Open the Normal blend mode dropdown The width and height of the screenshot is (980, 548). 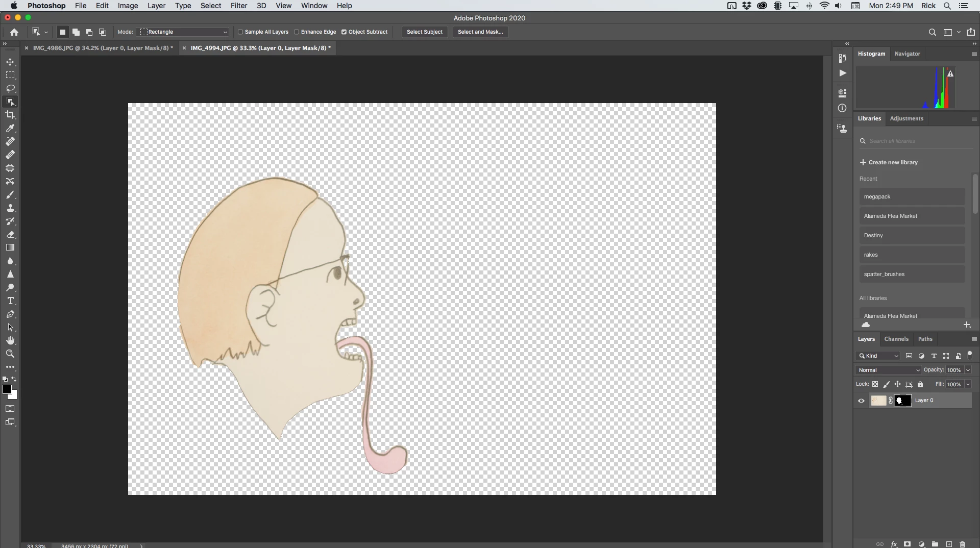(888, 370)
